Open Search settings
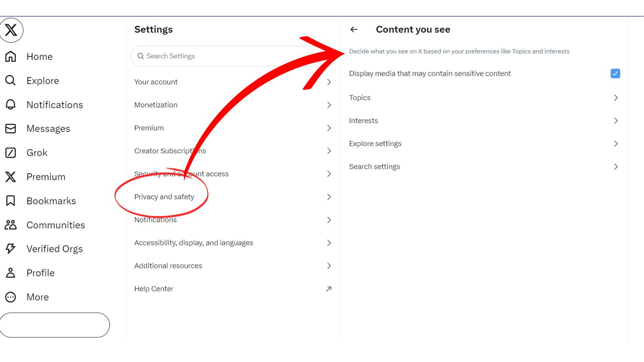 (x=483, y=166)
